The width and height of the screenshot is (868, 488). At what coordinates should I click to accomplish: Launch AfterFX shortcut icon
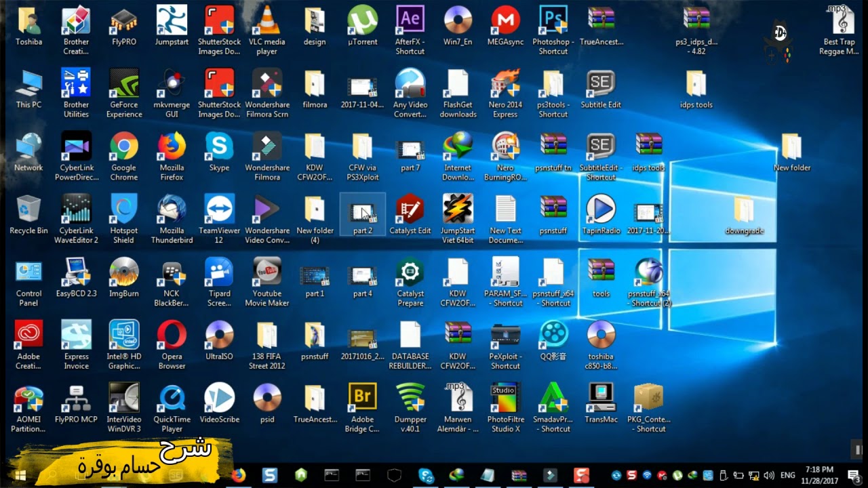click(x=410, y=20)
